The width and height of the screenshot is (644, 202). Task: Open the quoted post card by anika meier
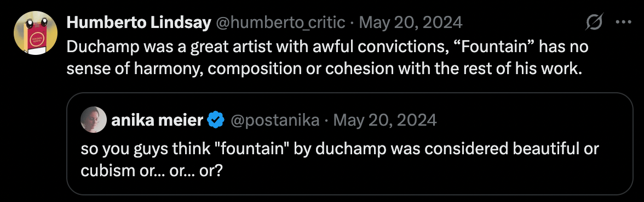[x=349, y=144]
